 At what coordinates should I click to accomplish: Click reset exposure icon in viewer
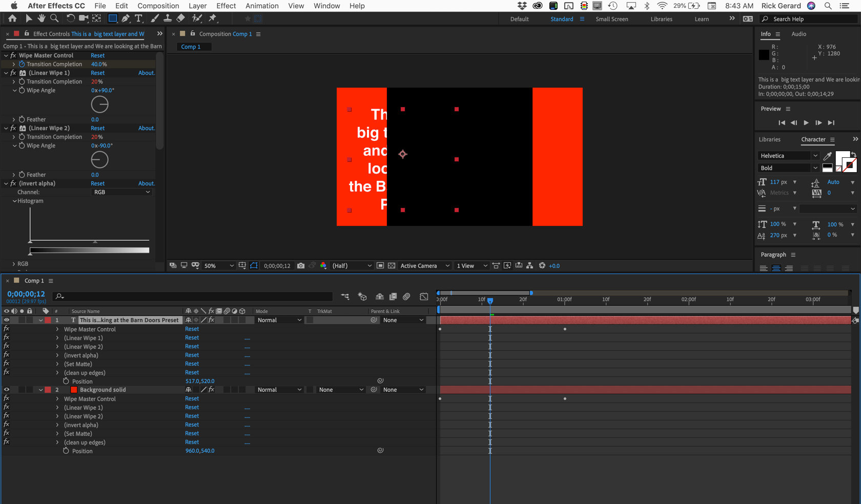click(542, 266)
